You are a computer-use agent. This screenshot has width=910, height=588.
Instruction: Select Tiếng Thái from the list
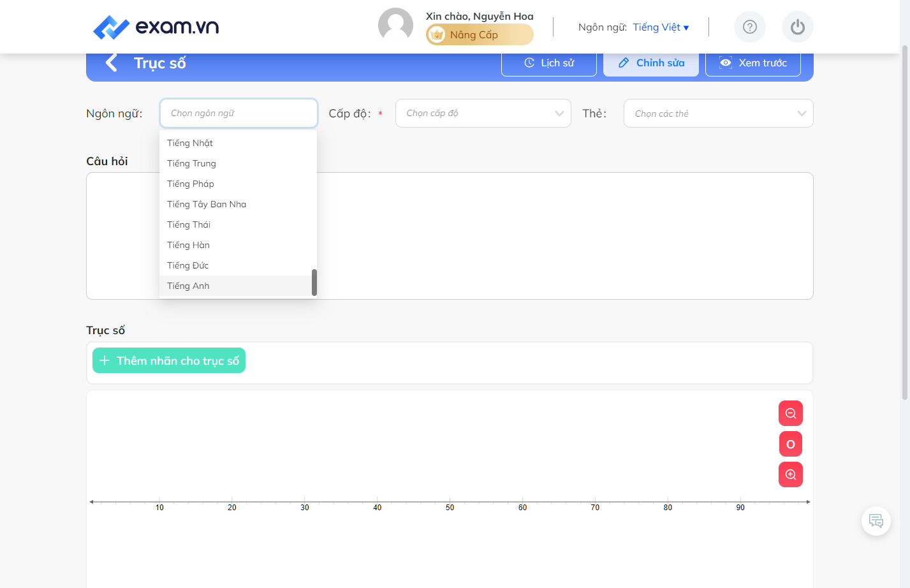coord(238,224)
